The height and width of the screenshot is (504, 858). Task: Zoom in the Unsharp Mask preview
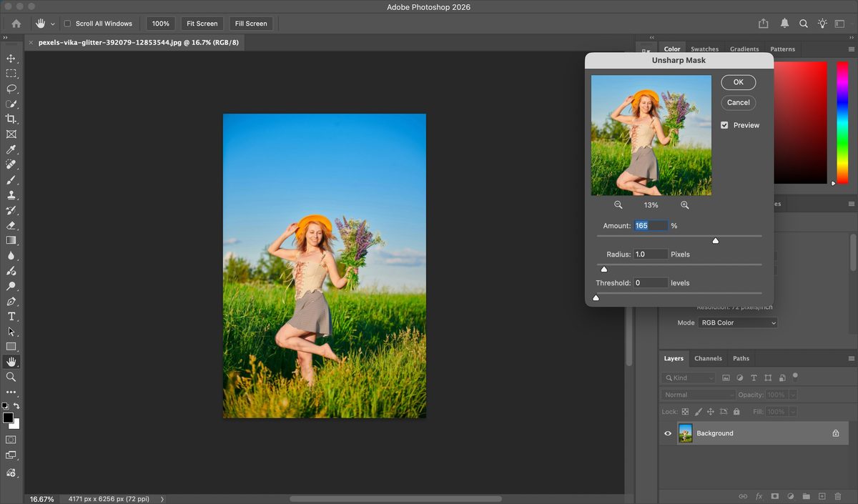(x=684, y=205)
